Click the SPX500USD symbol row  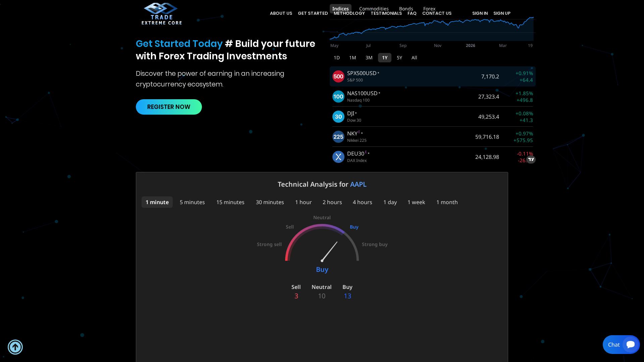(433, 76)
